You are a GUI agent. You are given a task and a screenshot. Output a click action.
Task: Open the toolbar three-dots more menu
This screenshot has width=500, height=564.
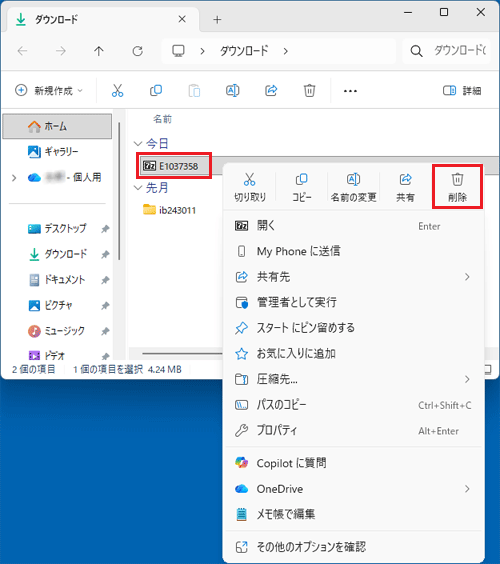350,91
